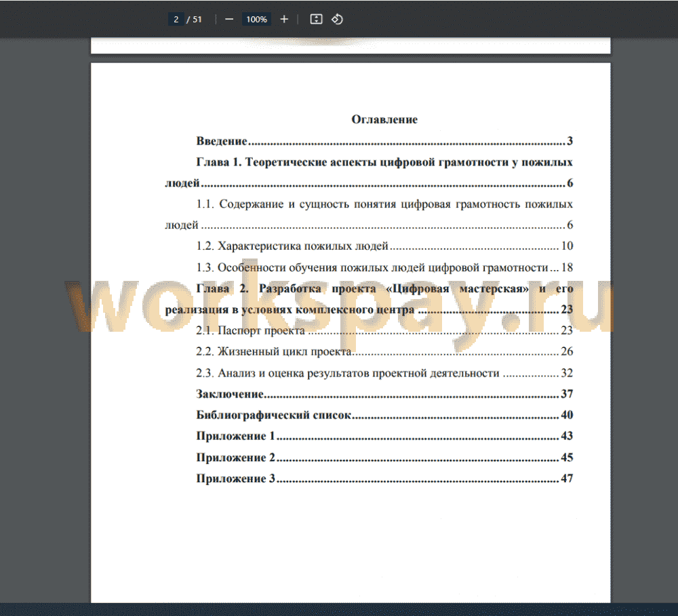Click the 'Введение' contents entry

coord(384,141)
